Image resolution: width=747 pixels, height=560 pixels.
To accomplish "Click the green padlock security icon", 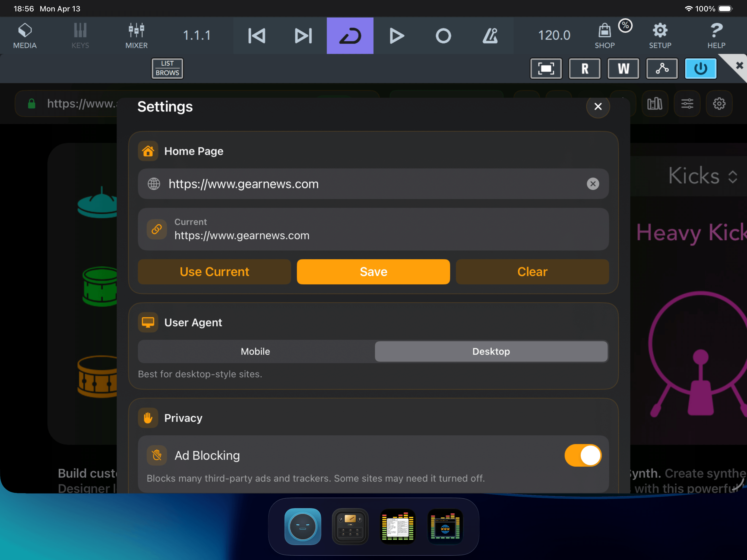I will pyautogui.click(x=31, y=103).
